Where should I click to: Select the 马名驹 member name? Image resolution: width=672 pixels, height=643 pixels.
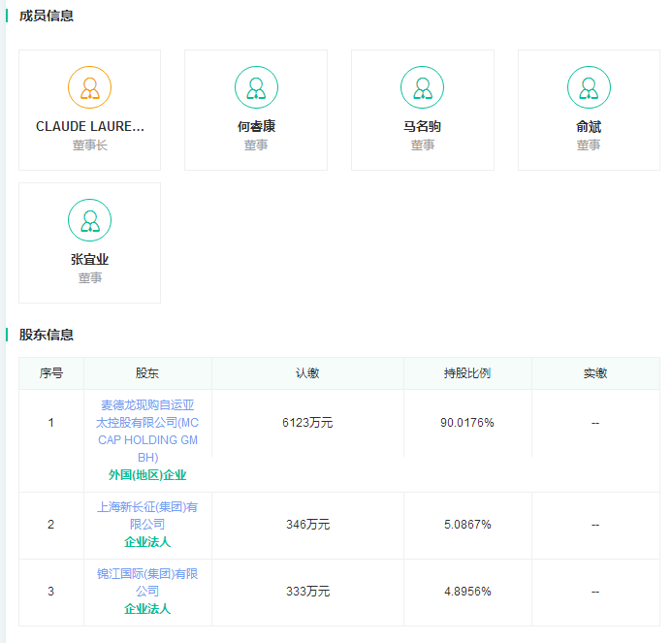422,126
